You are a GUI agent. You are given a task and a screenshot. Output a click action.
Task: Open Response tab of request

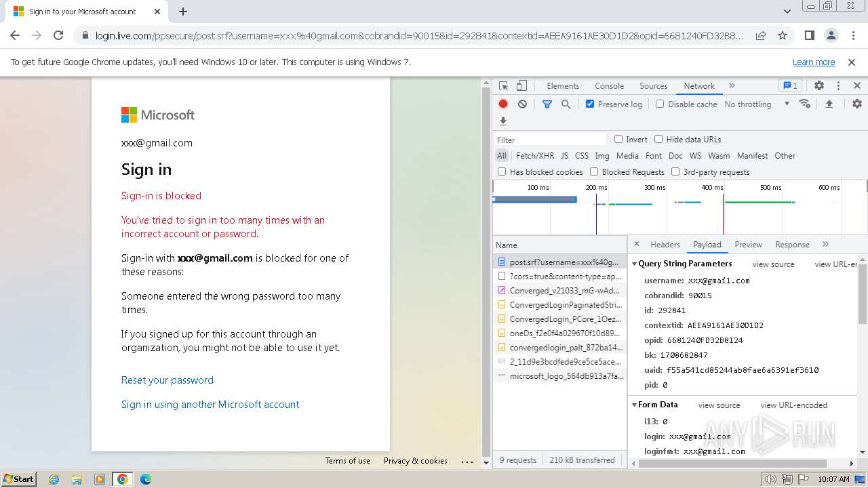click(792, 245)
